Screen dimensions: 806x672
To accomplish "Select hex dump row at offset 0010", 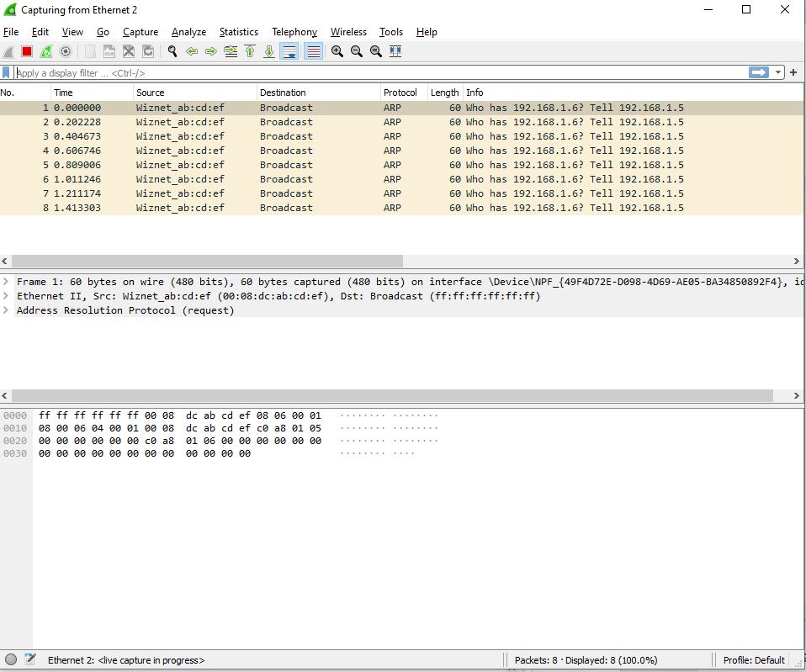I will (x=220, y=428).
